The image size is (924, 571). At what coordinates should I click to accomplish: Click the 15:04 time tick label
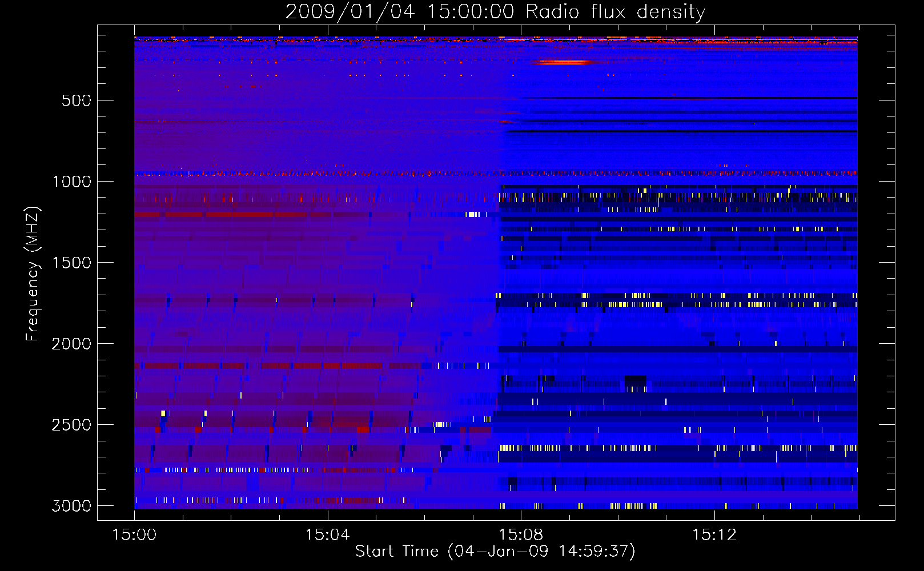(327, 535)
